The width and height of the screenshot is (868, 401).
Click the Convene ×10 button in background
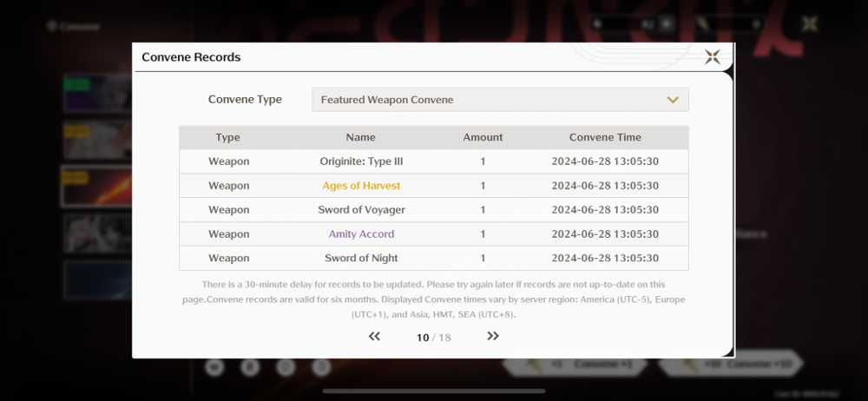click(731, 365)
